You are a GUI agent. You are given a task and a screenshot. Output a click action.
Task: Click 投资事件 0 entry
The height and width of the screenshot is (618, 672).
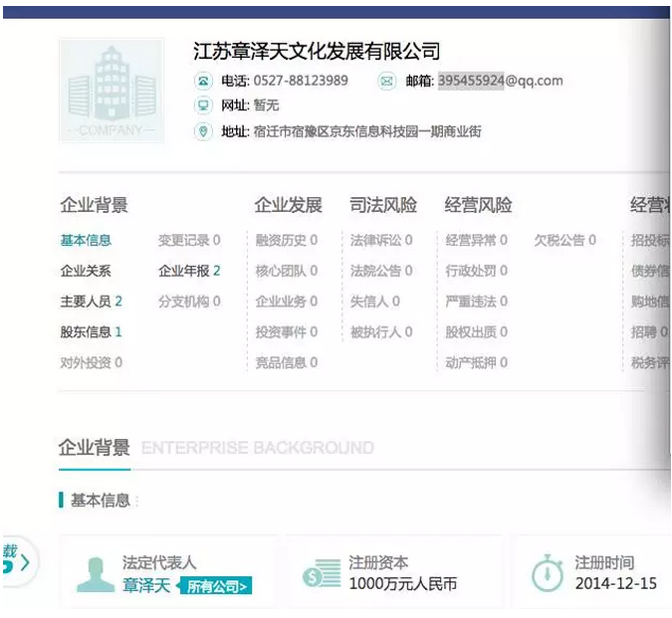287,332
